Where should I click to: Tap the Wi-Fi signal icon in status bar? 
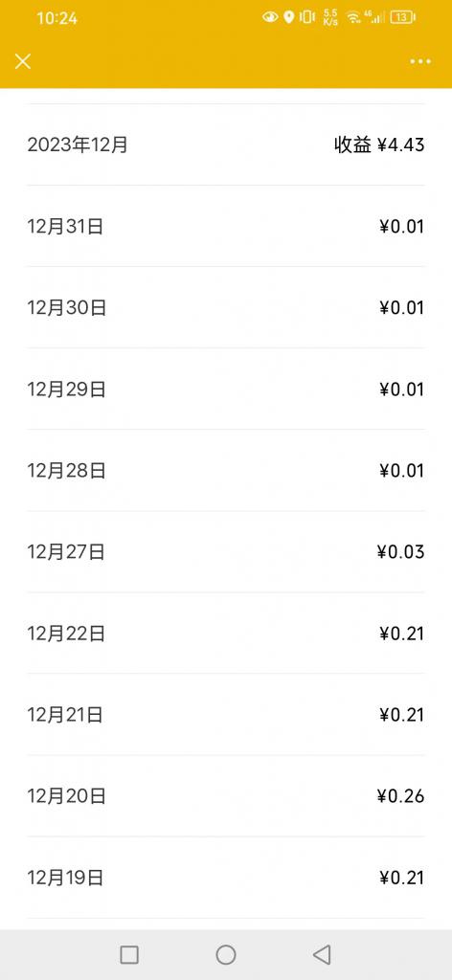click(354, 17)
